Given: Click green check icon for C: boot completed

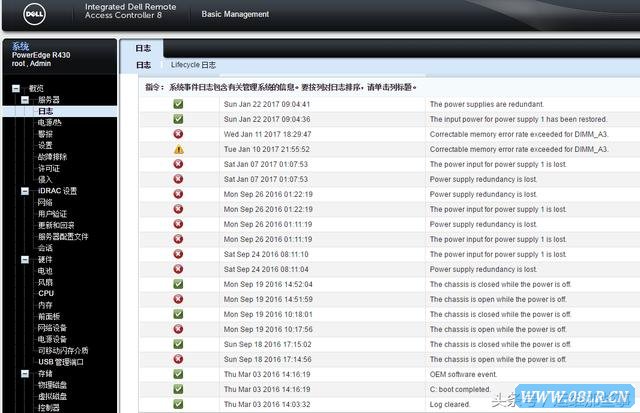Looking at the screenshot, I should pos(178,389).
